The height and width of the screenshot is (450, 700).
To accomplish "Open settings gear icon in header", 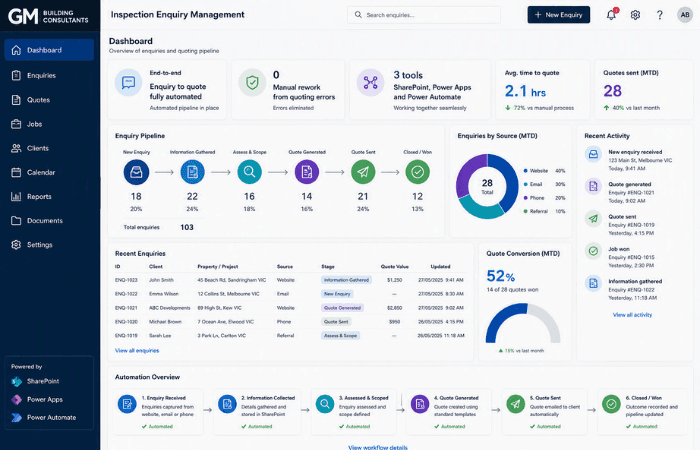I will coord(635,15).
